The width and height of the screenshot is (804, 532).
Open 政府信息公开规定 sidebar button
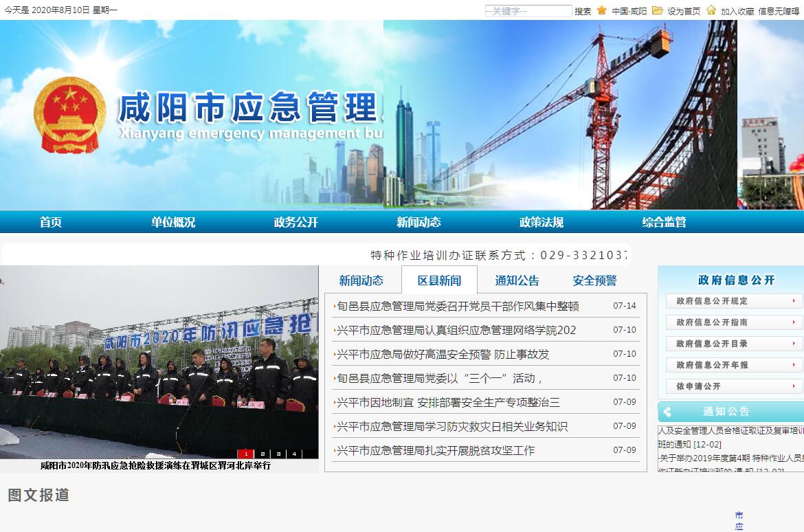tap(735, 301)
